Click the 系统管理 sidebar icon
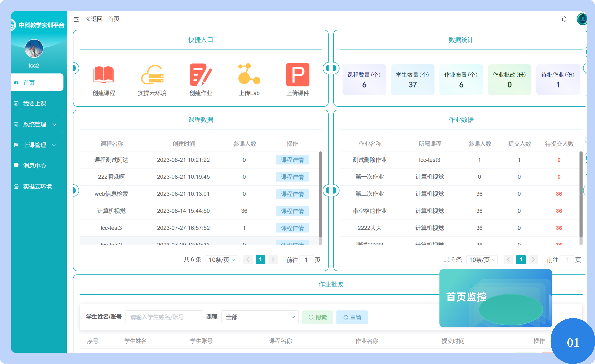 pos(16,124)
